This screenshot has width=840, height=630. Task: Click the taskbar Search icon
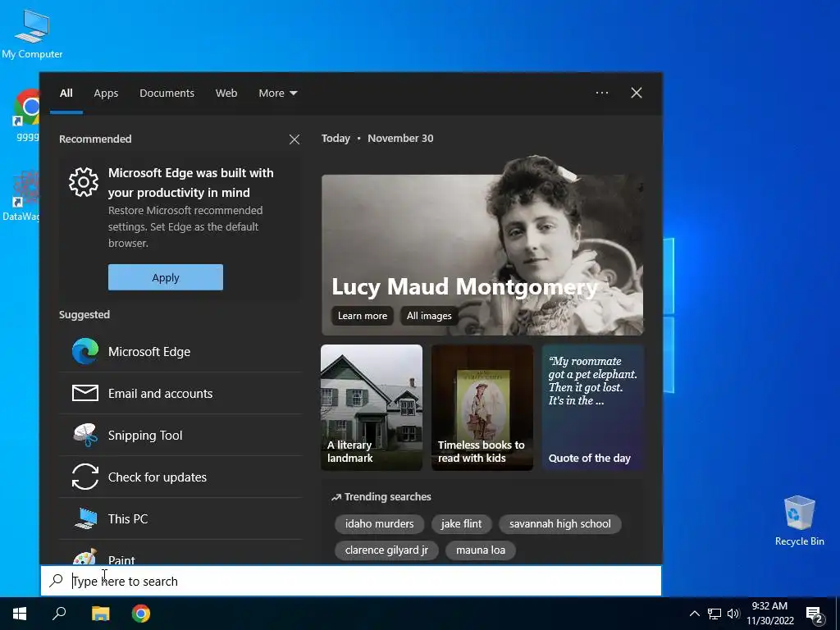(59, 614)
